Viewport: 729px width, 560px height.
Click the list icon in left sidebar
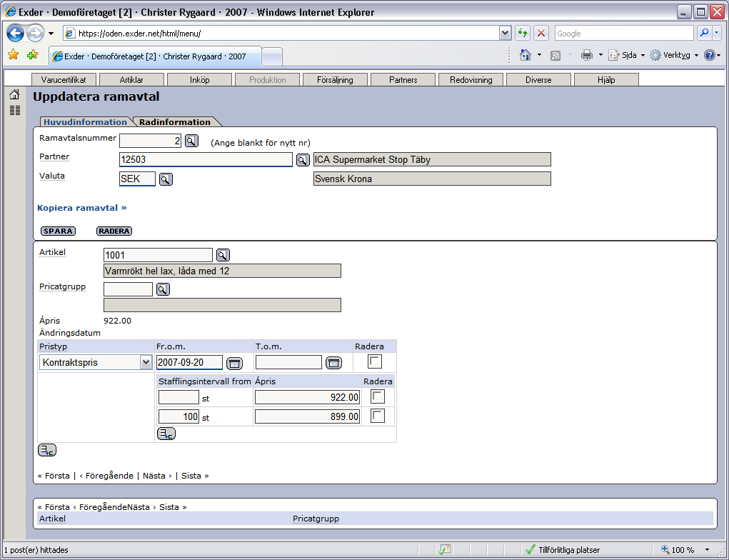[15, 110]
